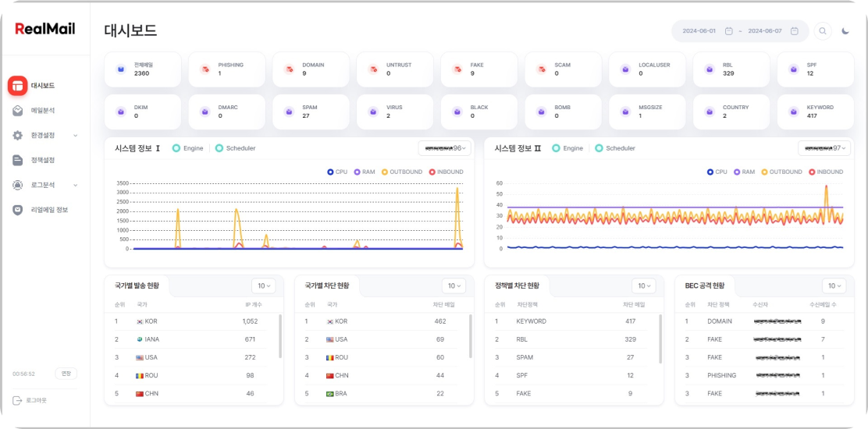
Task: Click the PHISHING stat card icon
Action: tap(205, 69)
